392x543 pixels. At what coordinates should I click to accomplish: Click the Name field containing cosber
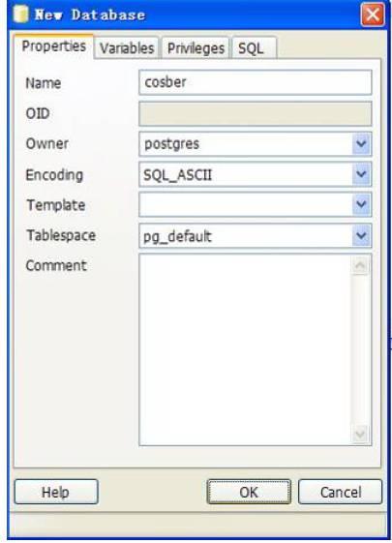coord(256,82)
